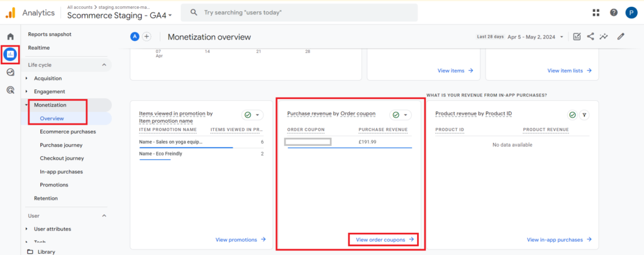Open Reports snapshot
Viewport: 644px width, 255px height.
(50, 34)
